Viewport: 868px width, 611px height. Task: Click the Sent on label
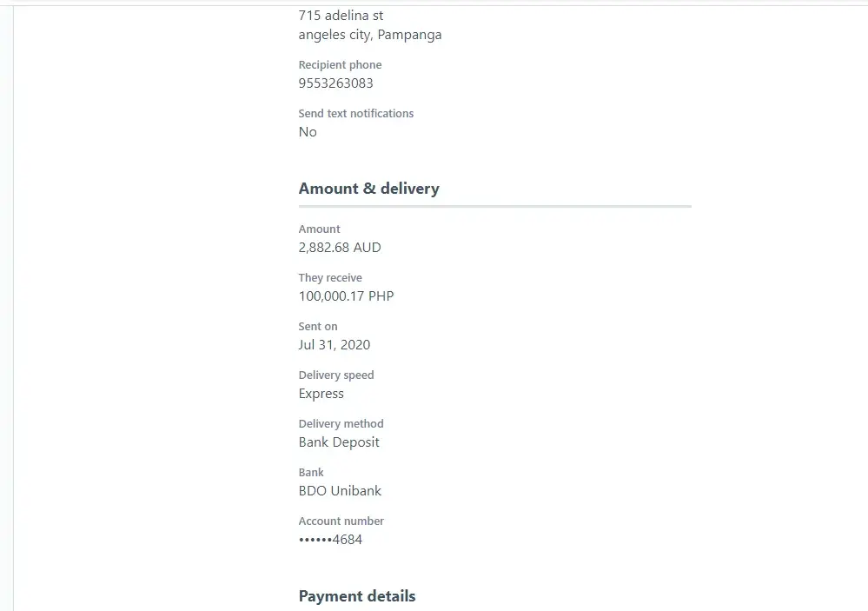[318, 327]
